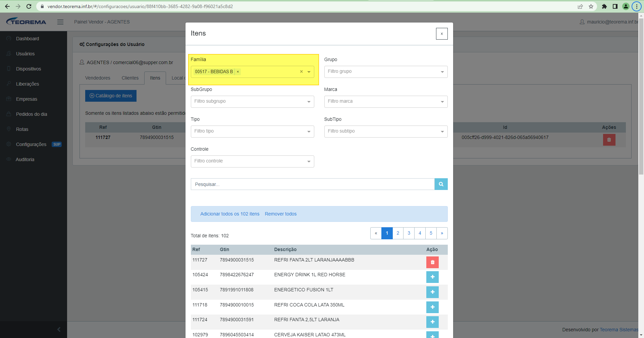
Task: Bookmark this page with the star icon
Action: pyautogui.click(x=591, y=6)
